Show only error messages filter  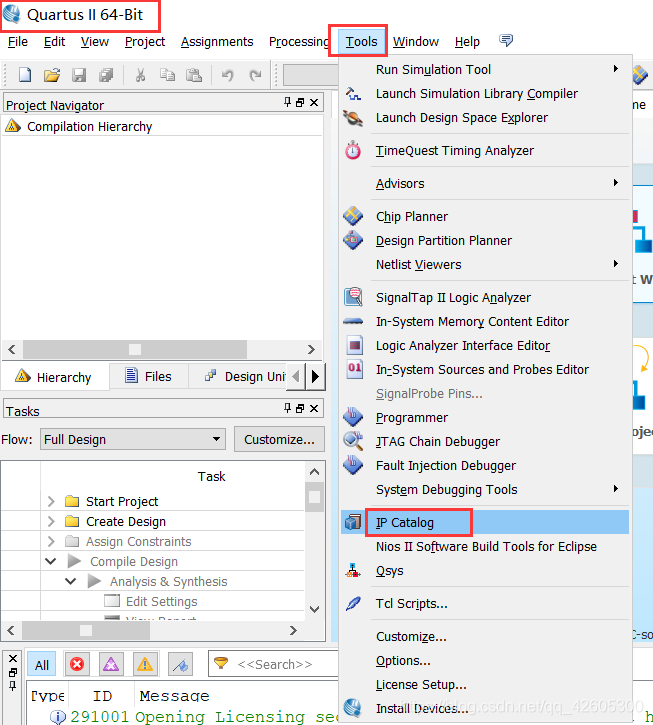pos(77,664)
